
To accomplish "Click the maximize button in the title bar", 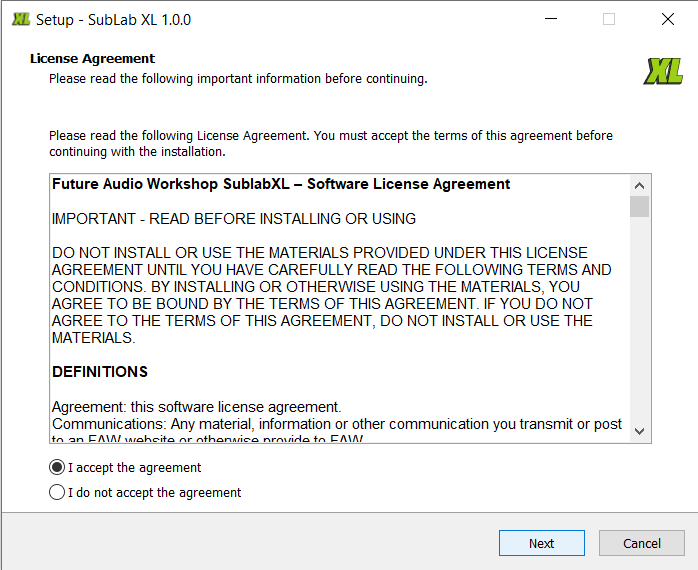I will click(x=609, y=20).
